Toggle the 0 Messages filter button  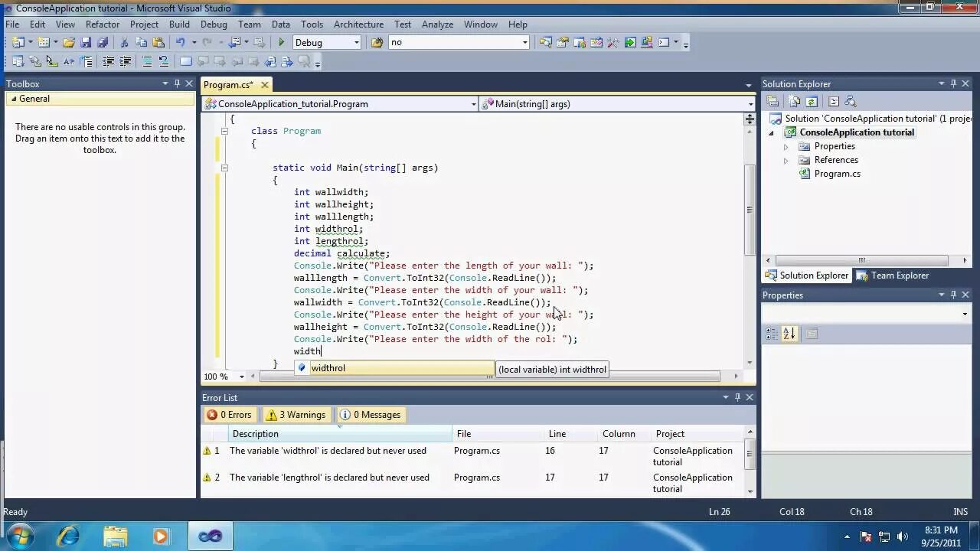pos(371,415)
